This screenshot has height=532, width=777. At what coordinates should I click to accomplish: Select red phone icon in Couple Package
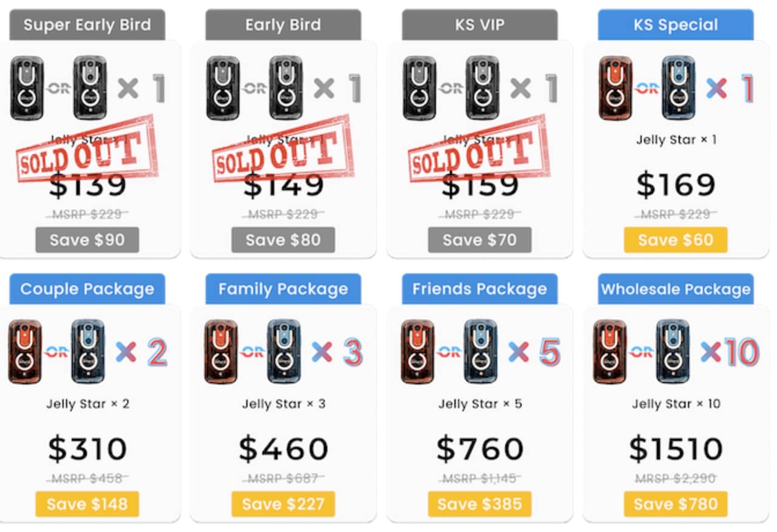pyautogui.click(x=26, y=352)
